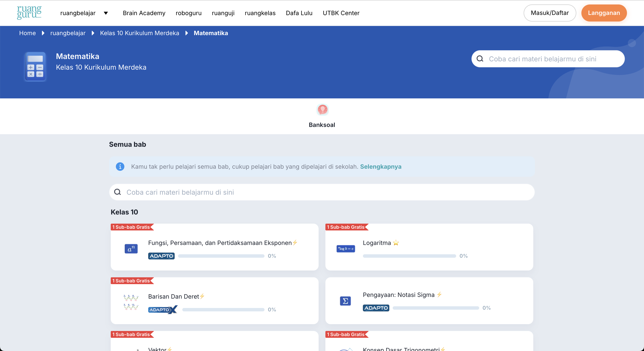Viewport: 644px width, 351px height.
Task: Follow the Selengkapnya link
Action: point(381,167)
